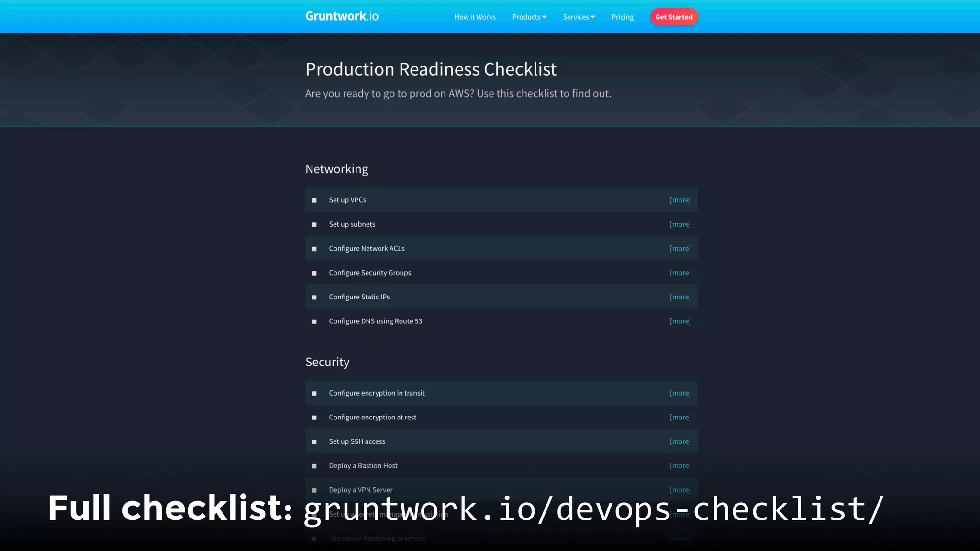Expand [more] for Set up subnets
The width and height of the screenshot is (980, 551).
coord(680,224)
